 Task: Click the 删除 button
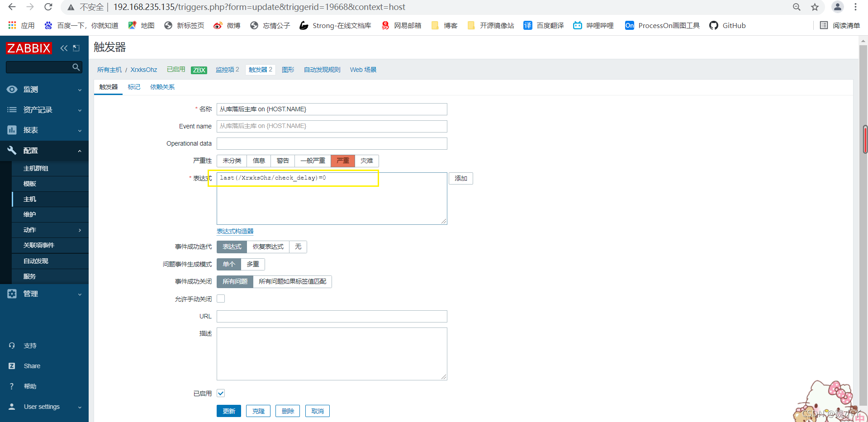click(288, 411)
